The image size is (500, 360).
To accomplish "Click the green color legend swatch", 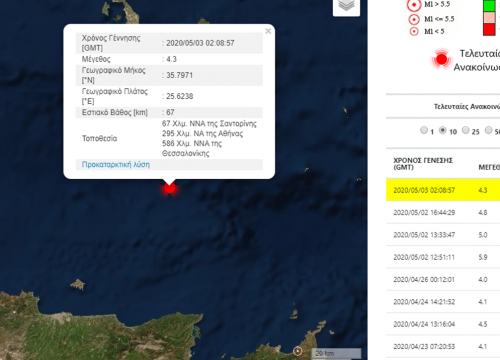I will [489, 6].
